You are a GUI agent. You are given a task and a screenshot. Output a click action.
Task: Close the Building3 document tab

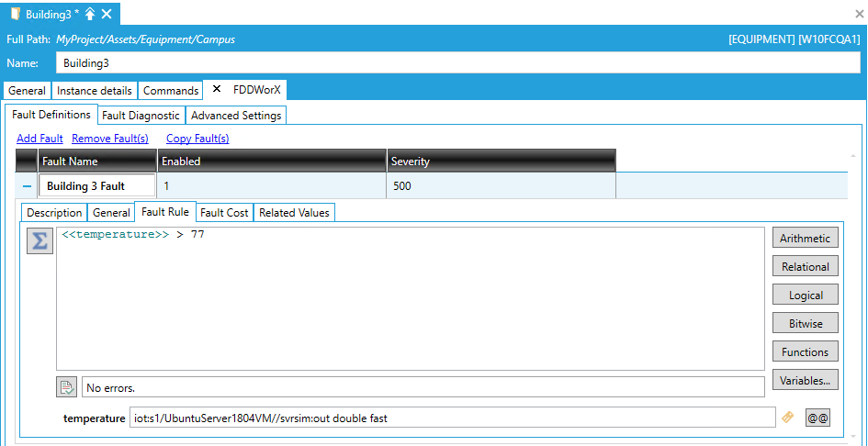pos(107,14)
